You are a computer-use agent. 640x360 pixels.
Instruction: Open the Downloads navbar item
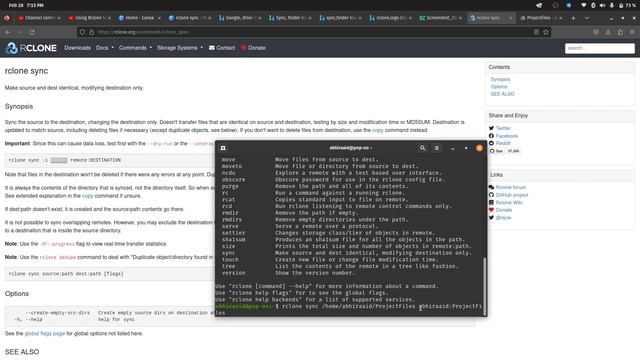tap(78, 48)
